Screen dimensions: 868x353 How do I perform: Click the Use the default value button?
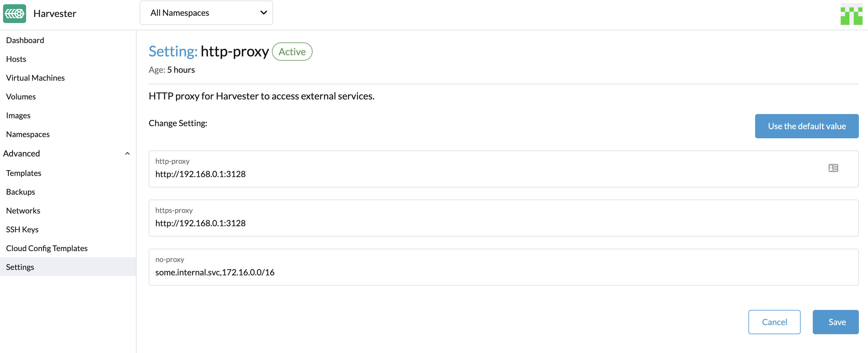(807, 126)
